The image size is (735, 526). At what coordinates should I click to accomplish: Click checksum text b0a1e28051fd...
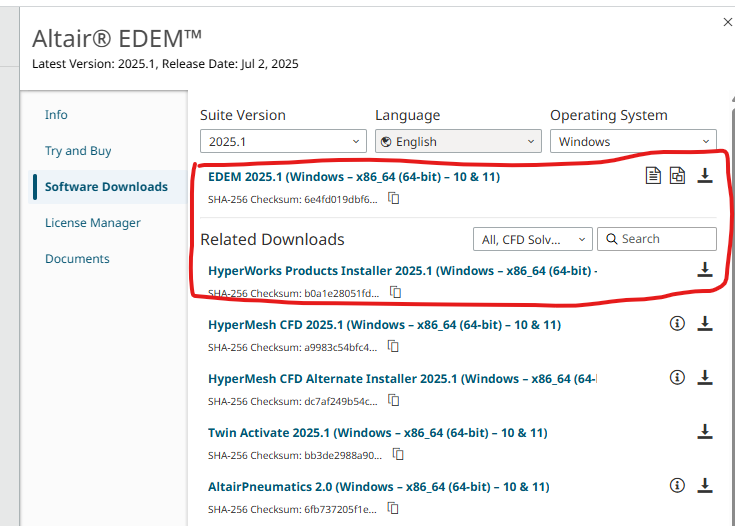pyautogui.click(x=342, y=293)
